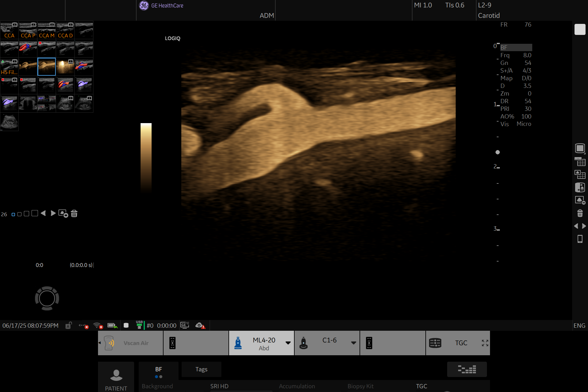Image resolution: width=588 pixels, height=392 pixels.
Task: Click the focal zone marker dot
Action: coord(498,152)
